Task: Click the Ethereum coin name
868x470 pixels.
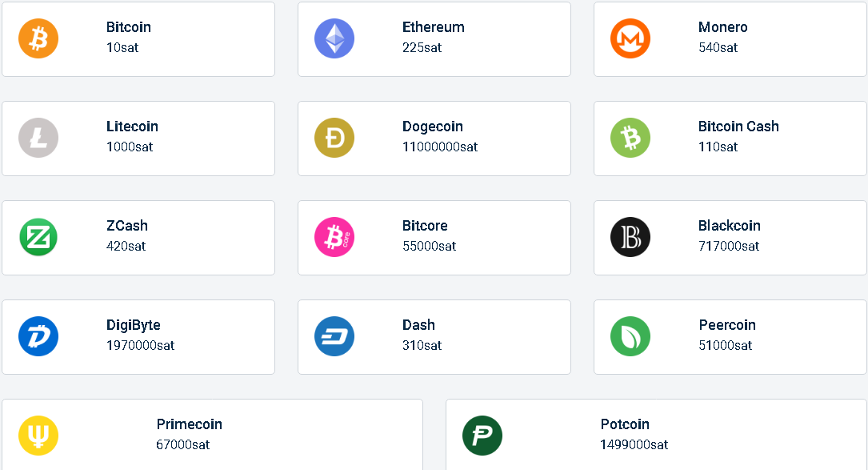Action: tap(433, 27)
